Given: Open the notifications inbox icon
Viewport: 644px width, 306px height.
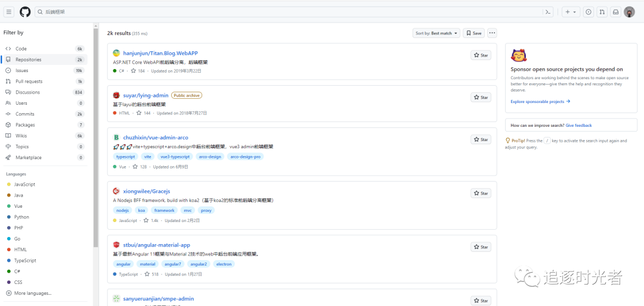Looking at the screenshot, I should tap(615, 12).
